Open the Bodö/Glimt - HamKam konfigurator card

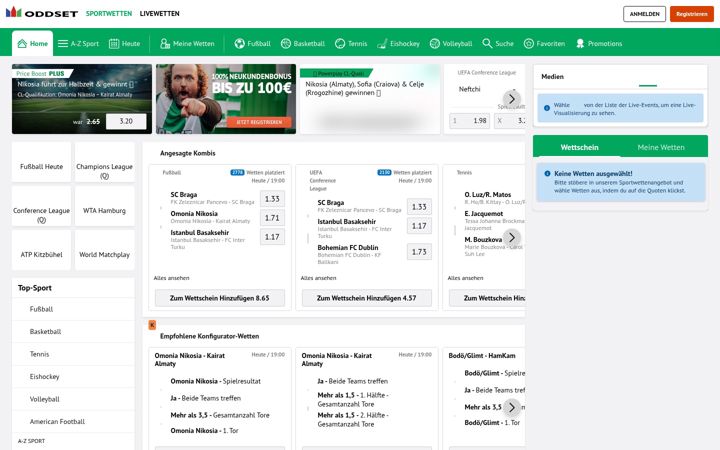484,399
